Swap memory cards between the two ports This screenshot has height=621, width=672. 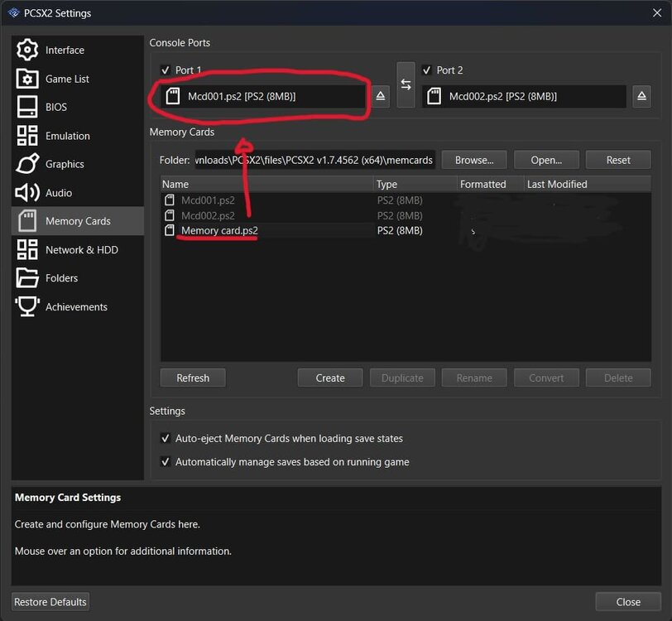[x=406, y=84]
